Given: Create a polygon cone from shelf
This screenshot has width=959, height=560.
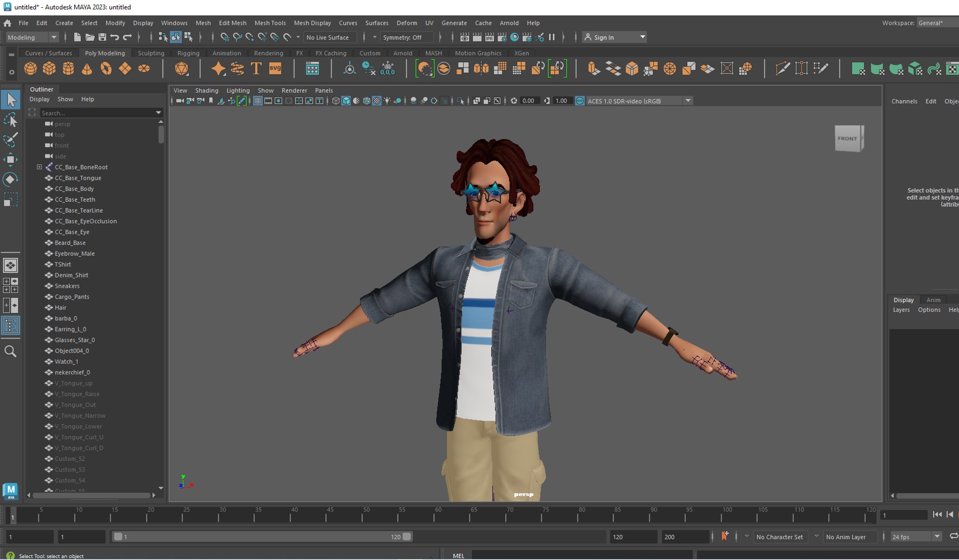Looking at the screenshot, I should tap(87, 68).
